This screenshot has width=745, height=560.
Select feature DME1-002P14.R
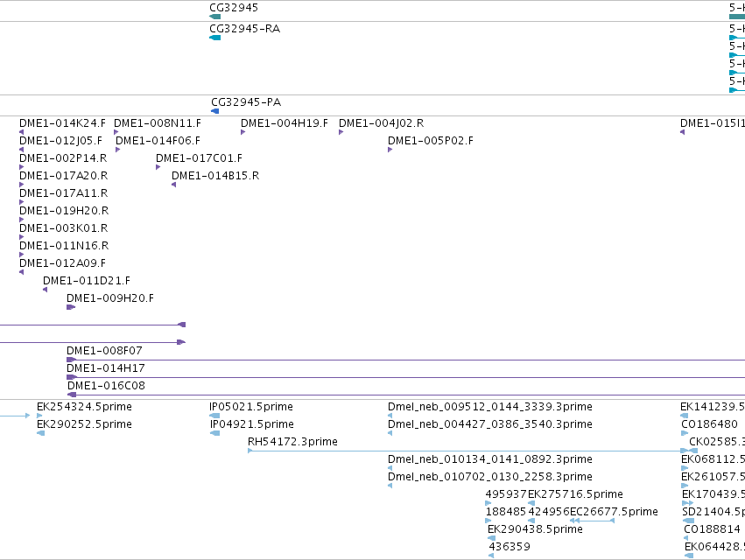pos(63,158)
